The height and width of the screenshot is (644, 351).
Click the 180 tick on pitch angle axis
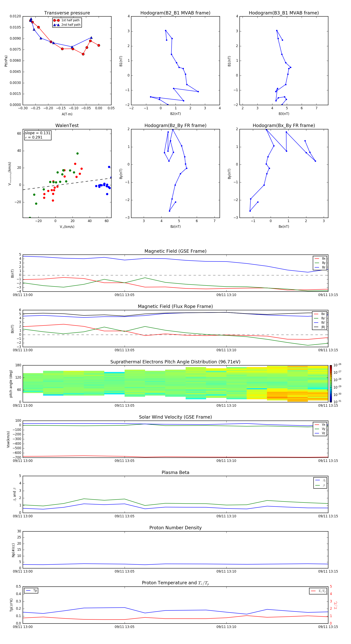coord(18,365)
